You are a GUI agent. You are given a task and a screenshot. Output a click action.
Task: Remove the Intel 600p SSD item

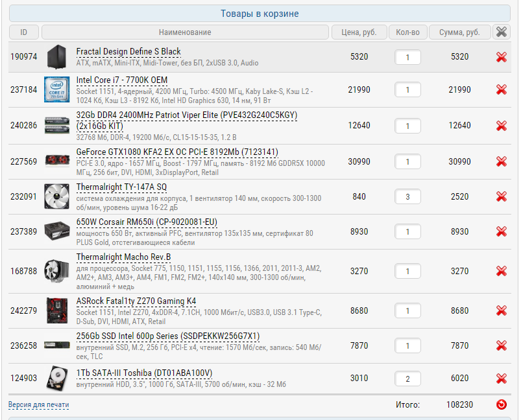click(501, 345)
